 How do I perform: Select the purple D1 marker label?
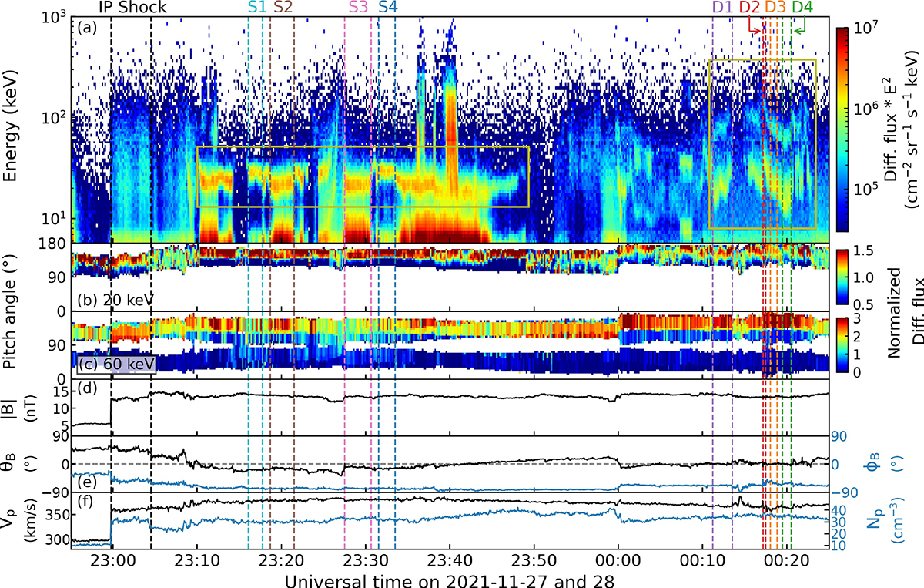[721, 7]
